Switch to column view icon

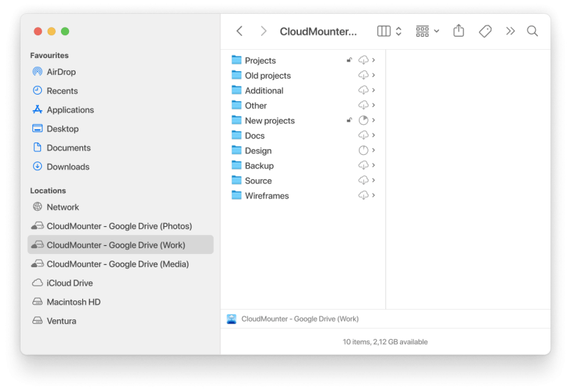click(383, 32)
